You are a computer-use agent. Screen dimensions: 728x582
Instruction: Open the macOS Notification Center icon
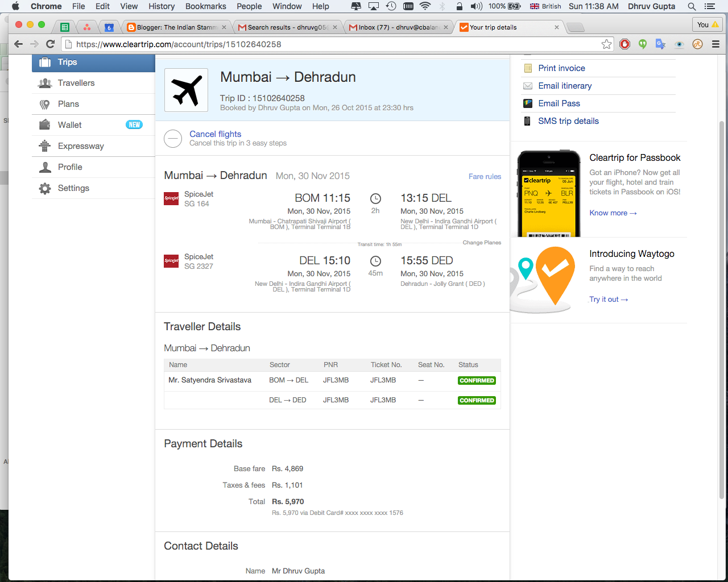[710, 6]
